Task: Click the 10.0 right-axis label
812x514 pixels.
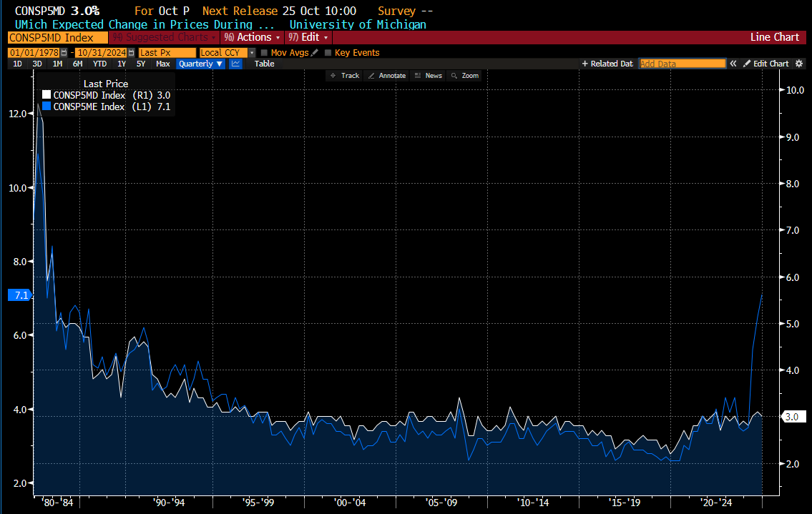Action: [x=795, y=90]
